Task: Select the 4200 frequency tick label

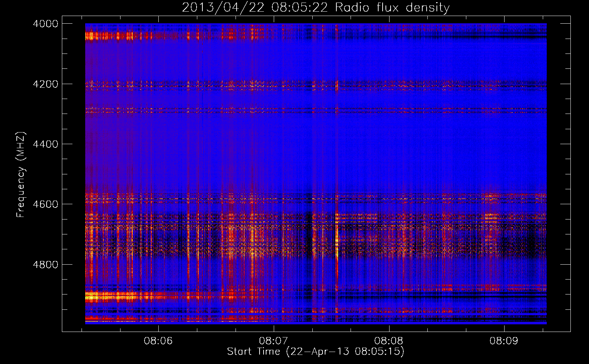Action: pyautogui.click(x=46, y=84)
